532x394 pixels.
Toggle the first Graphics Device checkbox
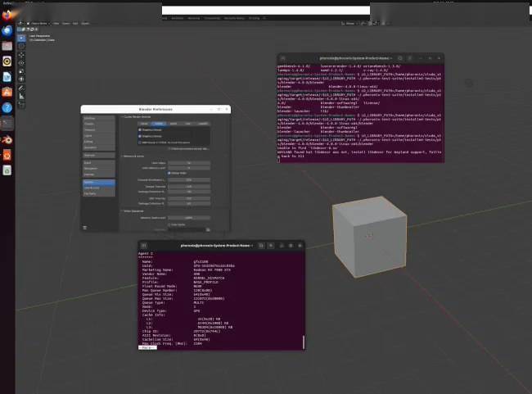click(x=140, y=129)
